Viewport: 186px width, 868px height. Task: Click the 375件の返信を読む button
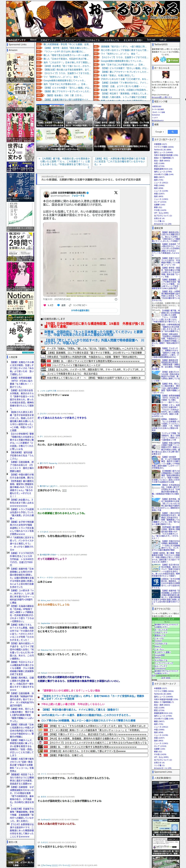(x=80, y=310)
